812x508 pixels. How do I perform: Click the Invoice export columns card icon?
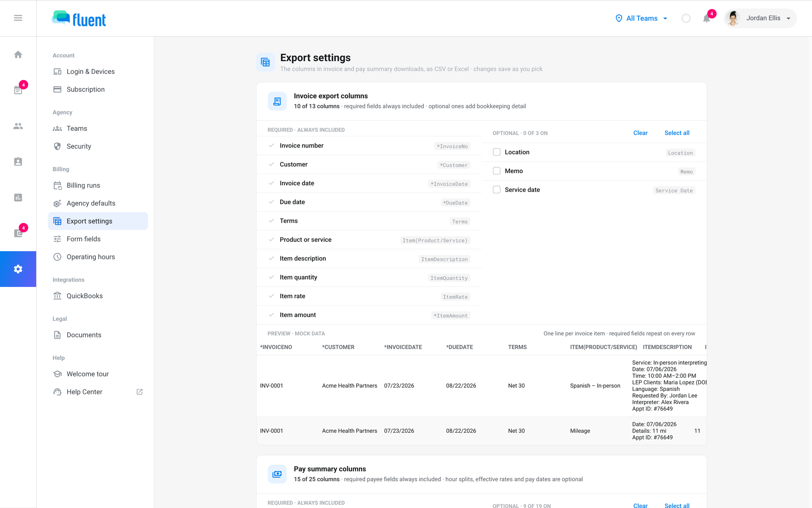pyautogui.click(x=277, y=101)
